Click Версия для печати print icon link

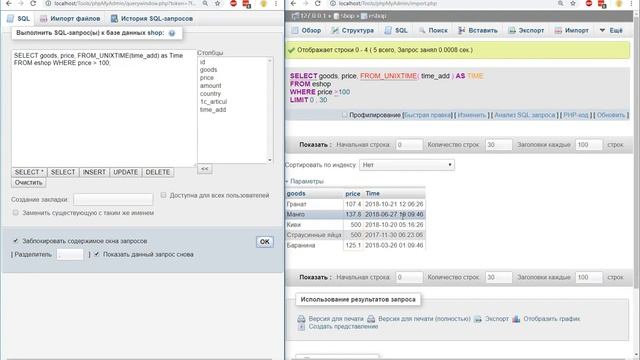pyautogui.click(x=331, y=319)
